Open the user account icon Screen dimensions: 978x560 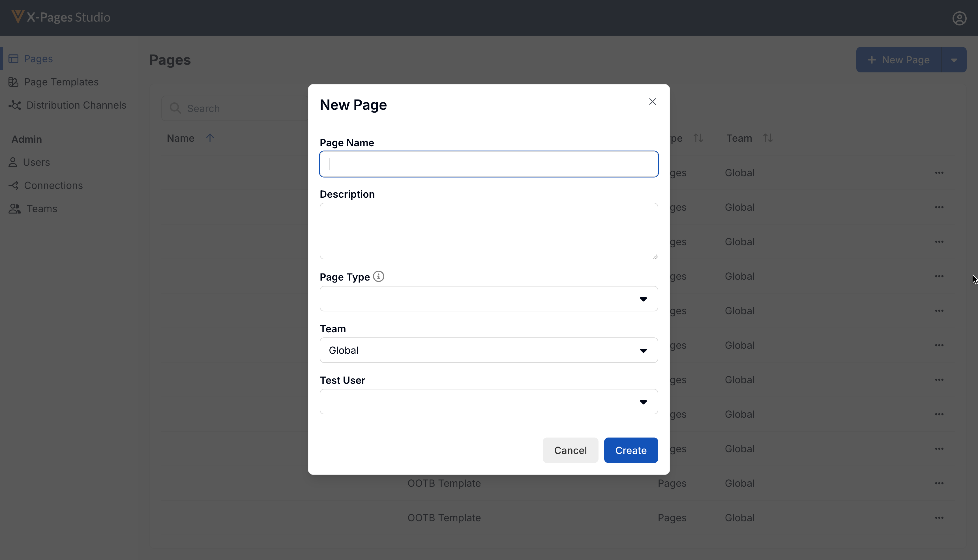point(959,18)
